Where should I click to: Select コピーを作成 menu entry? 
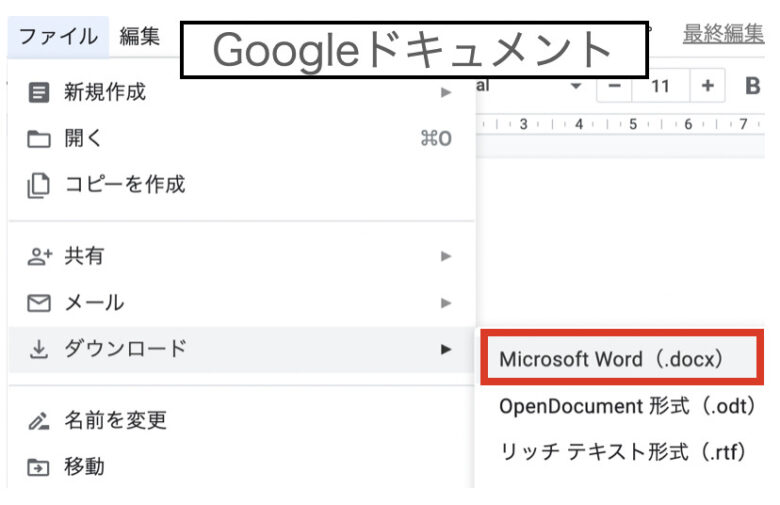click(242, 185)
